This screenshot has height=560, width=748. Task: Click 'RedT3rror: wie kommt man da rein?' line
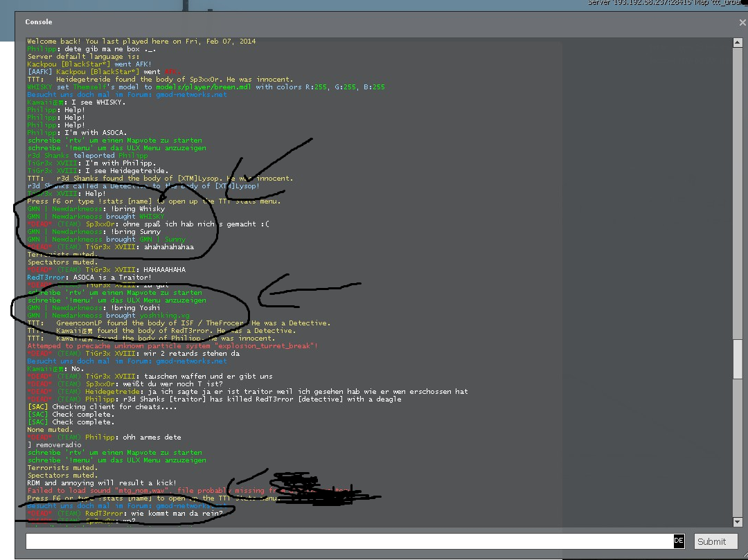point(125,514)
